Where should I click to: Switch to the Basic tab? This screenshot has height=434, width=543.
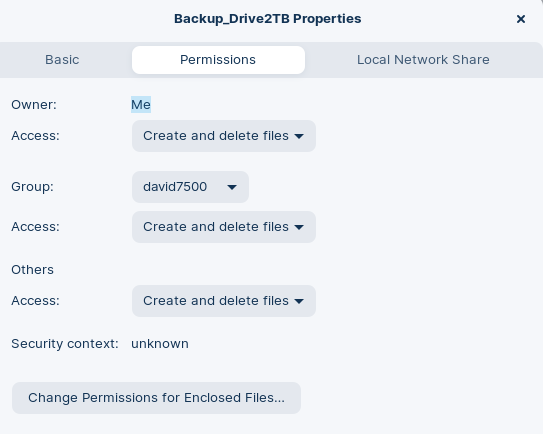[x=62, y=60]
